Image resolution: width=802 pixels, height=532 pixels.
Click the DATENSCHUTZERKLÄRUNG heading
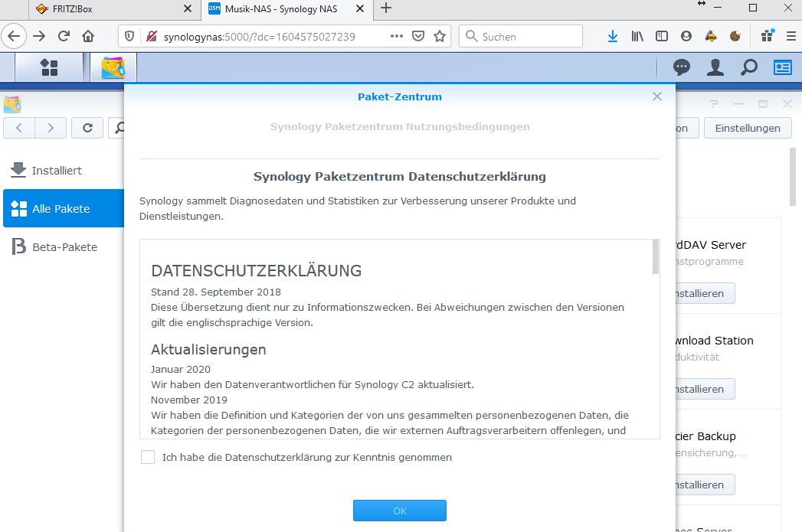pyautogui.click(x=257, y=270)
